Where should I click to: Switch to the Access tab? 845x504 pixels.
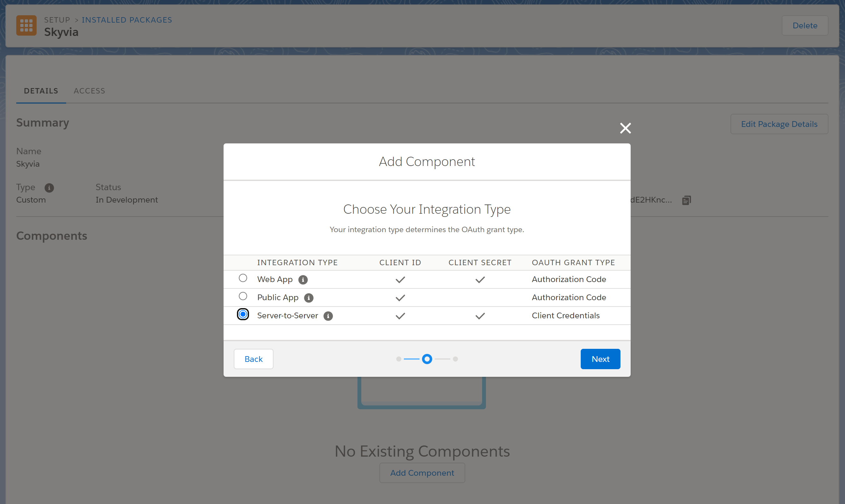pyautogui.click(x=89, y=91)
